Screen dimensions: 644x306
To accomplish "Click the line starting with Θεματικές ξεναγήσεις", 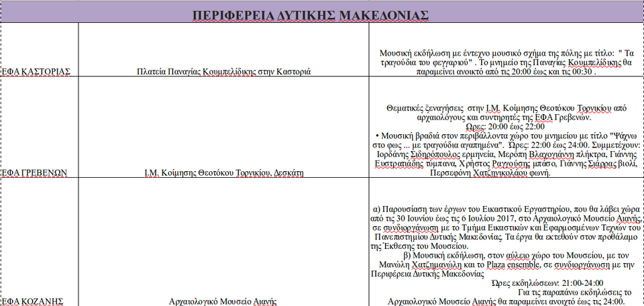I will coord(506,107).
